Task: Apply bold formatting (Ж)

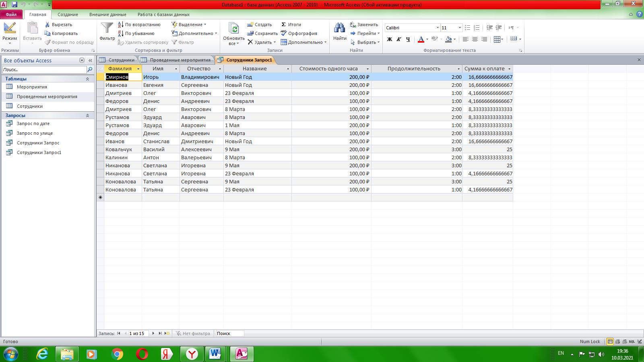Action: pos(389,39)
